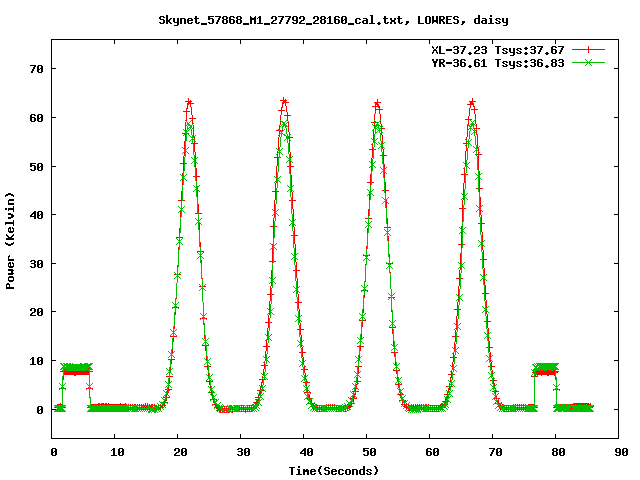Click the red XL legend line sample
This screenshot has width=640, height=480.
(x=588, y=50)
